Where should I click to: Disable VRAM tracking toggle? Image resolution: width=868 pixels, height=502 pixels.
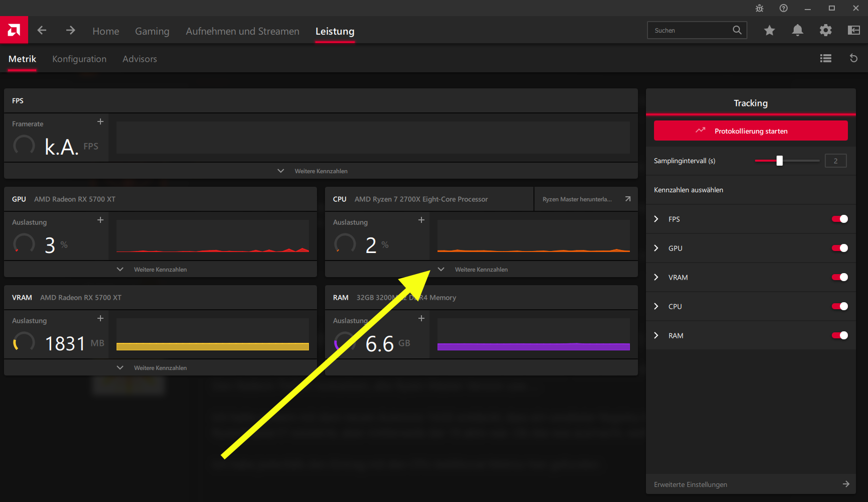click(x=840, y=277)
